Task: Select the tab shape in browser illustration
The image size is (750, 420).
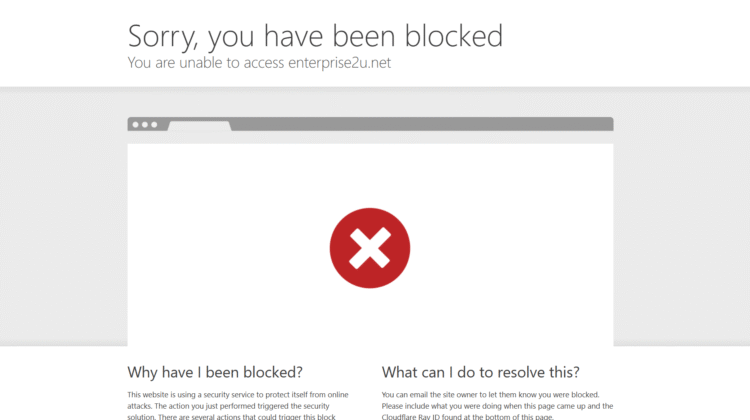Action: pyautogui.click(x=199, y=126)
